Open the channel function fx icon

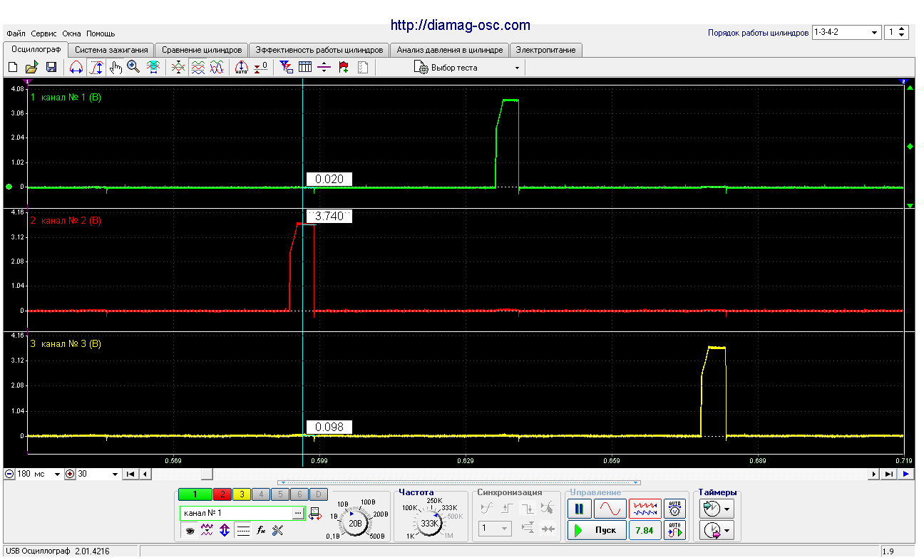pyautogui.click(x=261, y=530)
